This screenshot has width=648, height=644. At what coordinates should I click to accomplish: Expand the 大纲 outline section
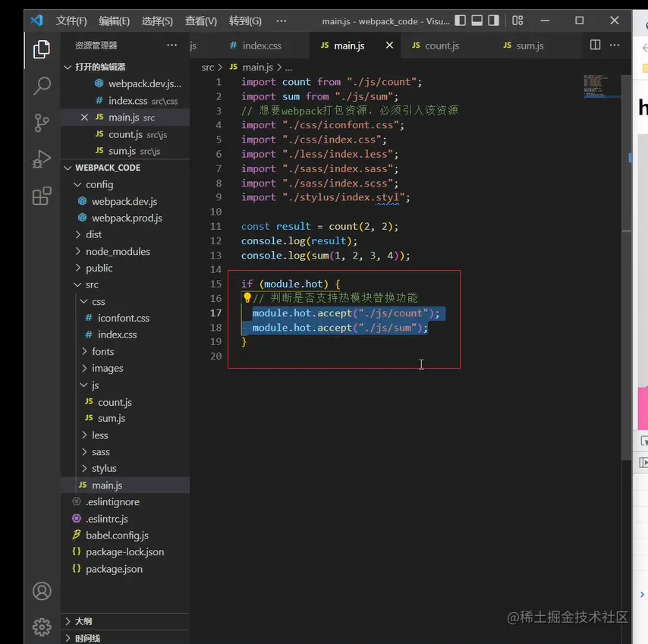(124, 621)
